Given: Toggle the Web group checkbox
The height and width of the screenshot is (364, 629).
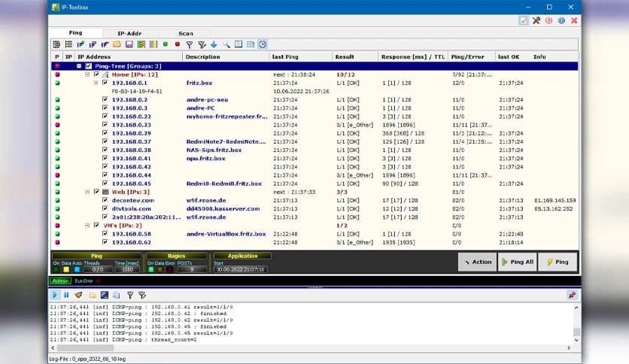Looking at the screenshot, I should tap(96, 192).
